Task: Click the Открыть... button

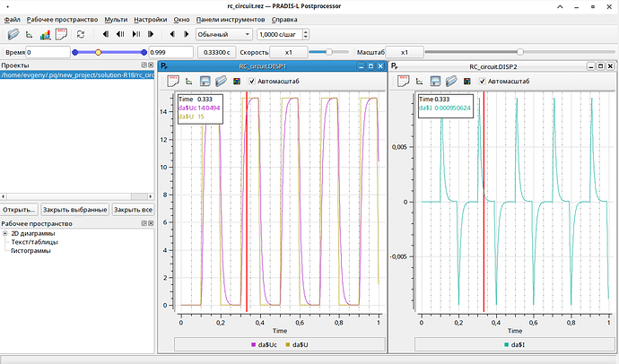Action: [x=19, y=210]
